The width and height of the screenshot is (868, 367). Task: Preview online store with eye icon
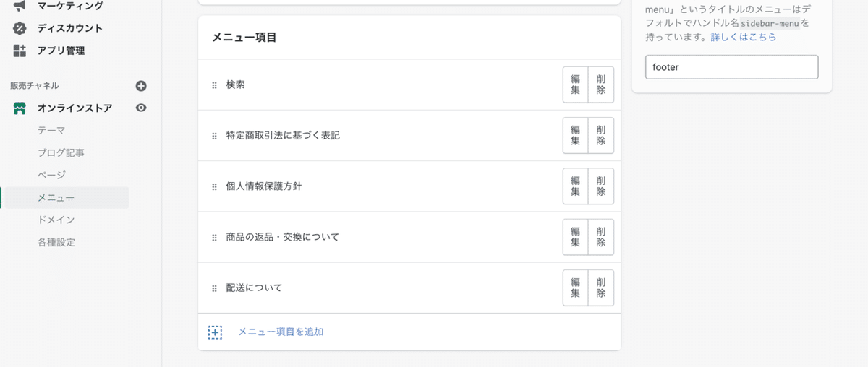(141, 108)
